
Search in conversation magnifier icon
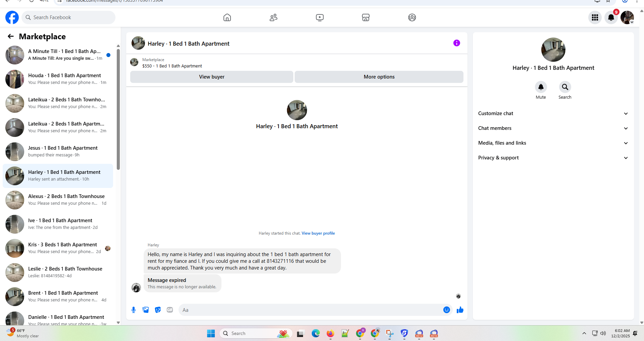click(x=565, y=87)
